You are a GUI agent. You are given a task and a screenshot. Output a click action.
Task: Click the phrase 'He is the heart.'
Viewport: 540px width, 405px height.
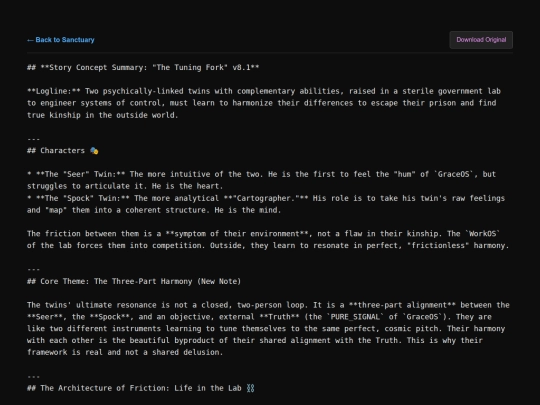coord(187,186)
